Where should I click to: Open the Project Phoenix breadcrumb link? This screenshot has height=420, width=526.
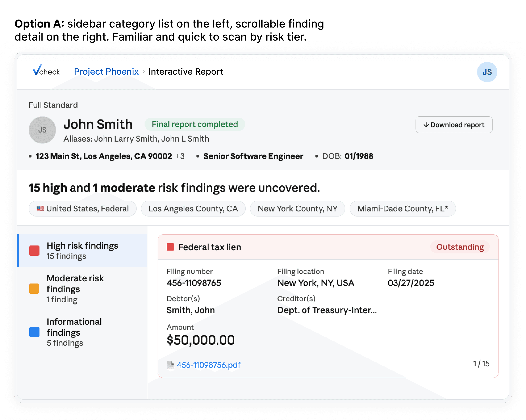click(106, 72)
